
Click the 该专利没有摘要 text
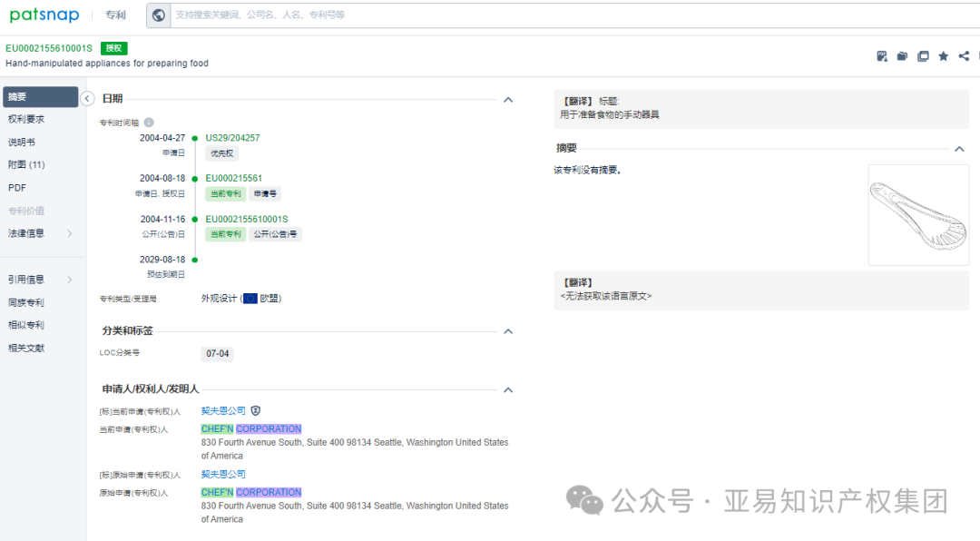coord(588,170)
